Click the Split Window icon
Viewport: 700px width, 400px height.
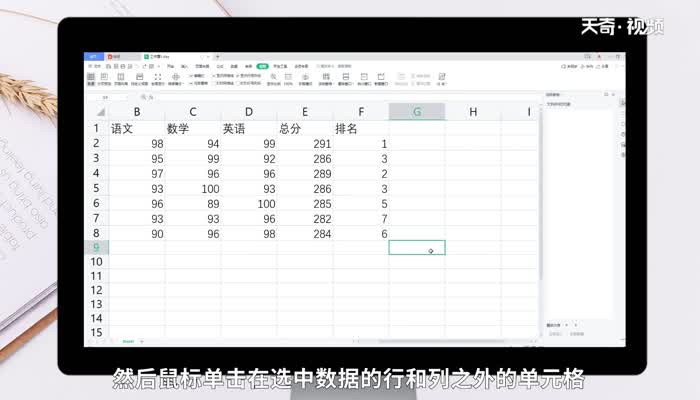pyautogui.click(x=364, y=76)
